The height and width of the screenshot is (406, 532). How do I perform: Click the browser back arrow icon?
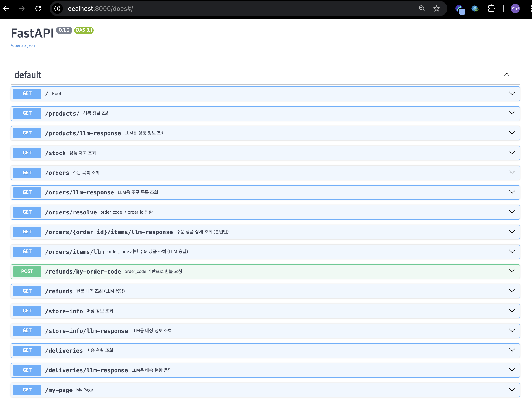point(6,9)
